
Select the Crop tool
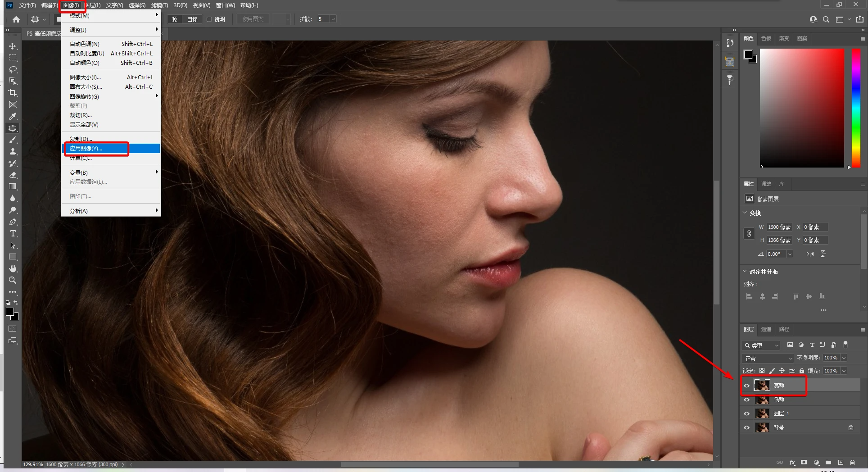13,93
